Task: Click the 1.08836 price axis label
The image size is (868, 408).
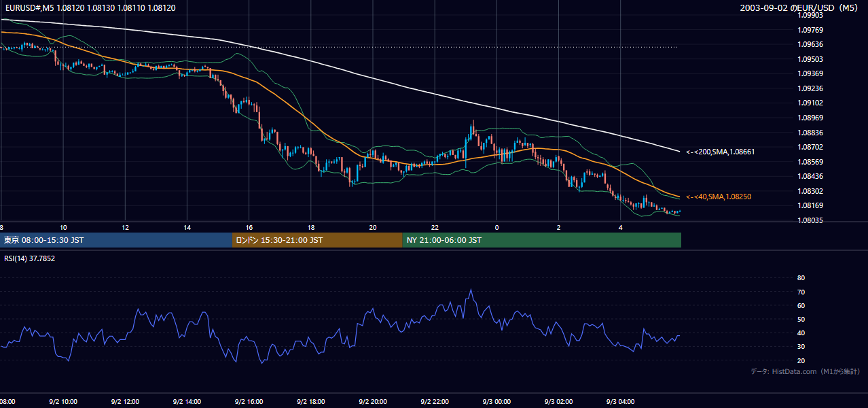Action: [810, 133]
